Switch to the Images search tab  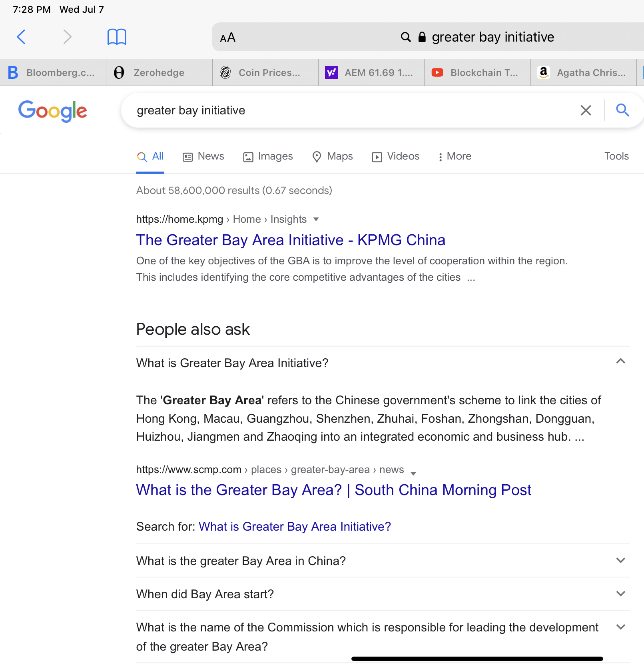click(268, 156)
